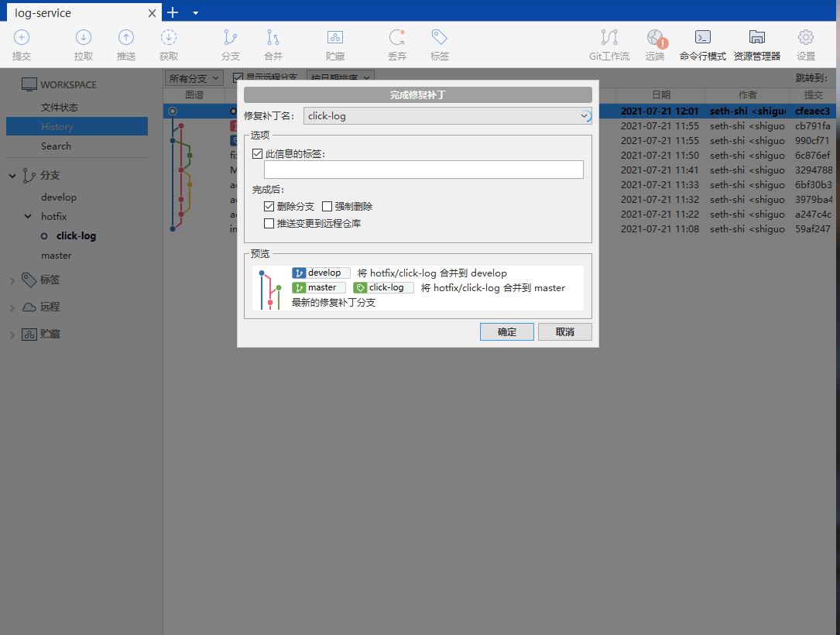Viewport: 840px width, 635px height.
Task: Open the 修复补丁名 click-log dropdown
Action: click(447, 115)
